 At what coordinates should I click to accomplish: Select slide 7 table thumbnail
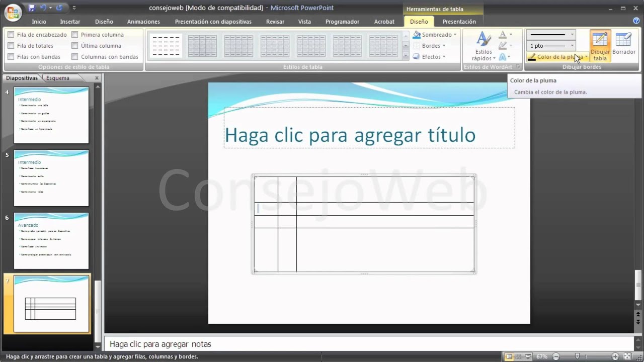51,304
